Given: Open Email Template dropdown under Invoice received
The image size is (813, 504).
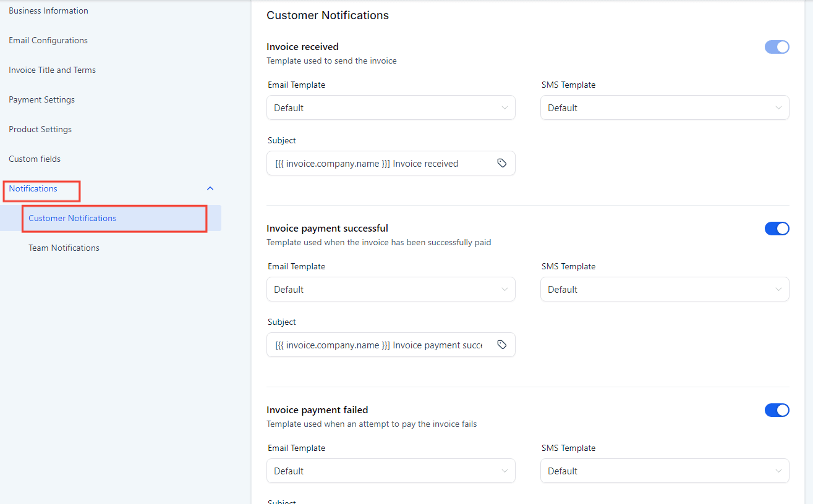Looking at the screenshot, I should [x=391, y=107].
